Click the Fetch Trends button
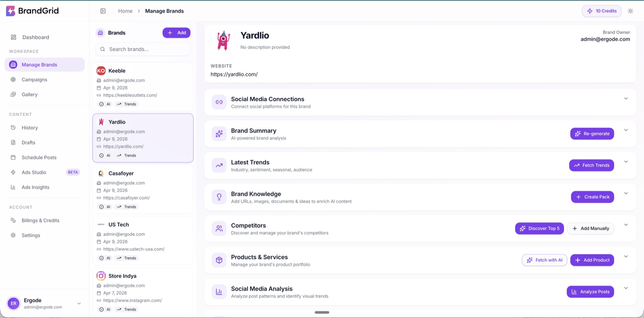 coord(591,165)
